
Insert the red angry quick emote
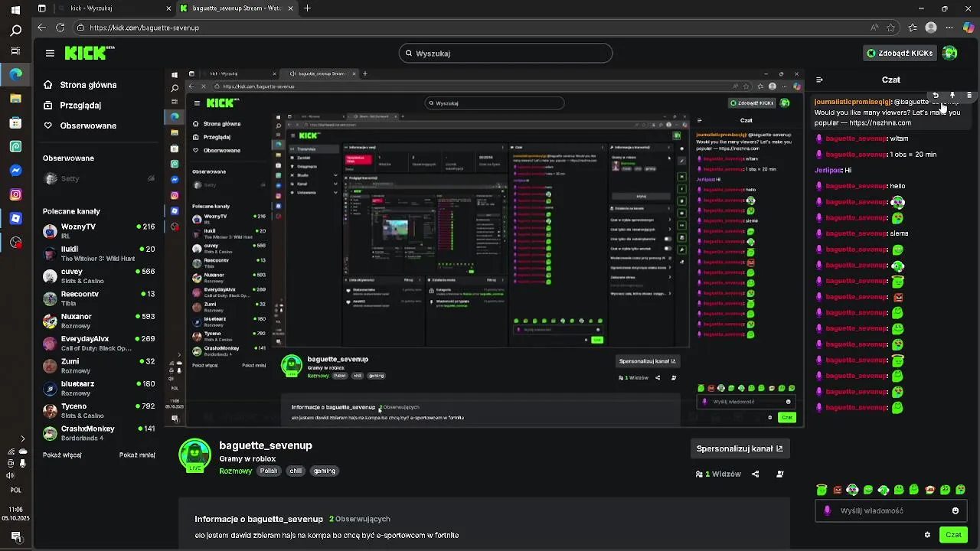(838, 490)
